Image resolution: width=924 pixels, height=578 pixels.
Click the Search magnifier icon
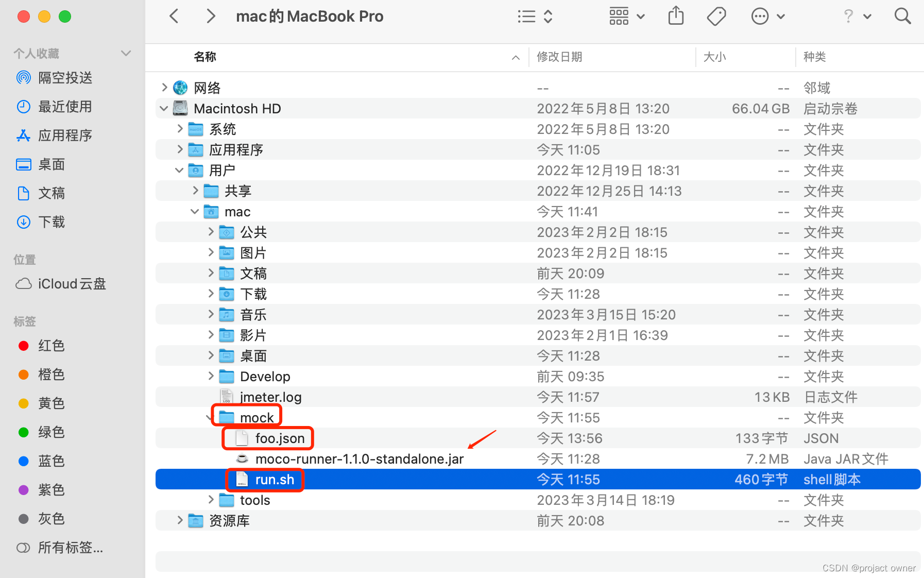tap(903, 16)
